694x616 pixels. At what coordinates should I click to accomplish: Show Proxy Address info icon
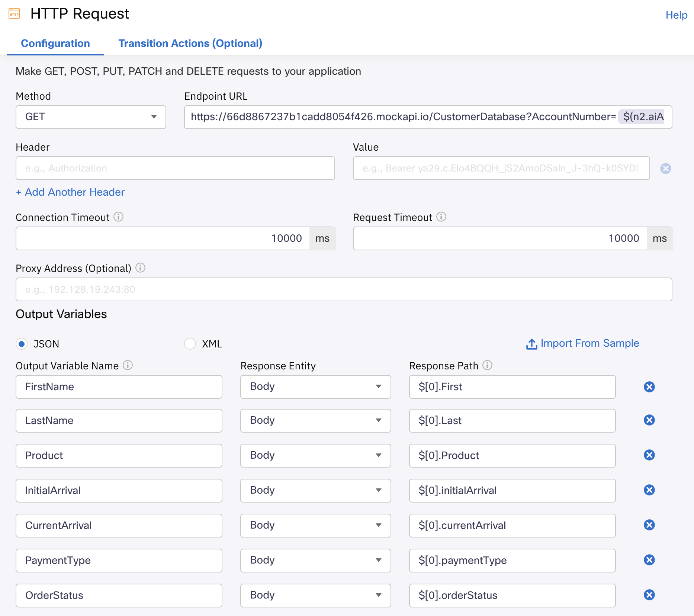[x=140, y=268]
